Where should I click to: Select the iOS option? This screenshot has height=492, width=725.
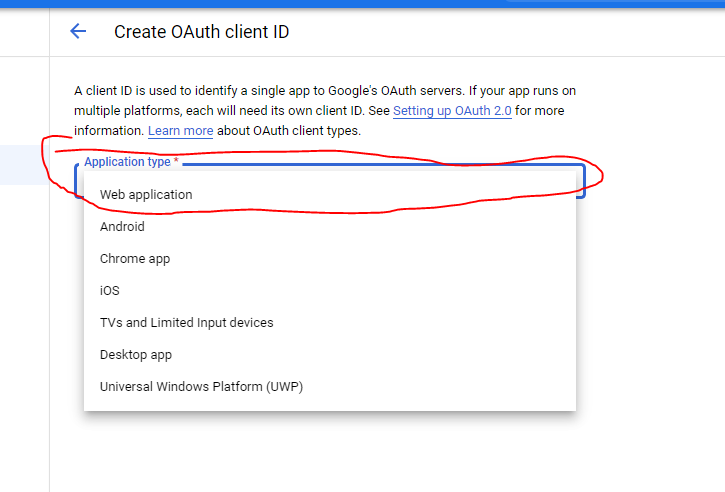click(x=109, y=290)
